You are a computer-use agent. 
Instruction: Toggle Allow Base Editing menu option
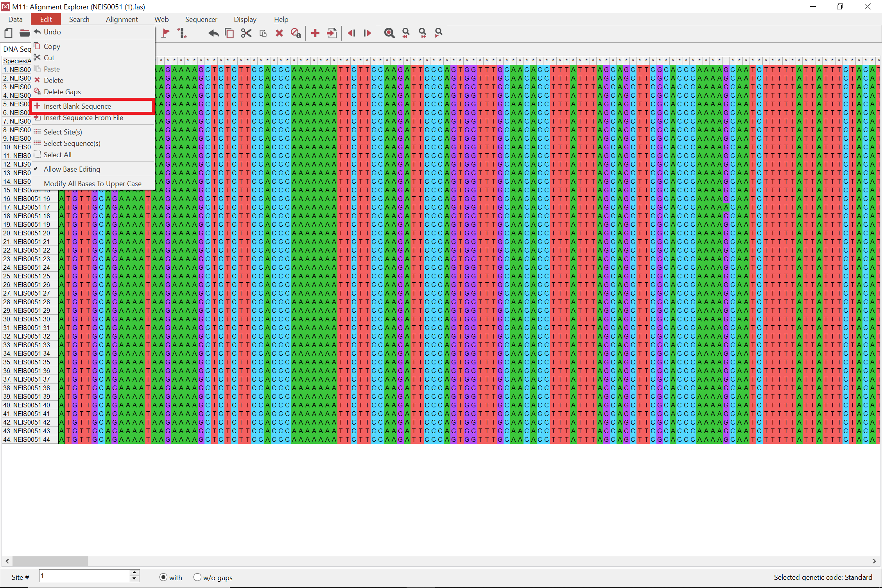coord(93,169)
